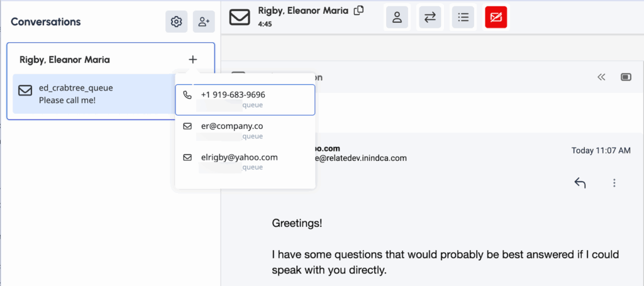Open the contact profile icon in the toolbar

pyautogui.click(x=397, y=18)
